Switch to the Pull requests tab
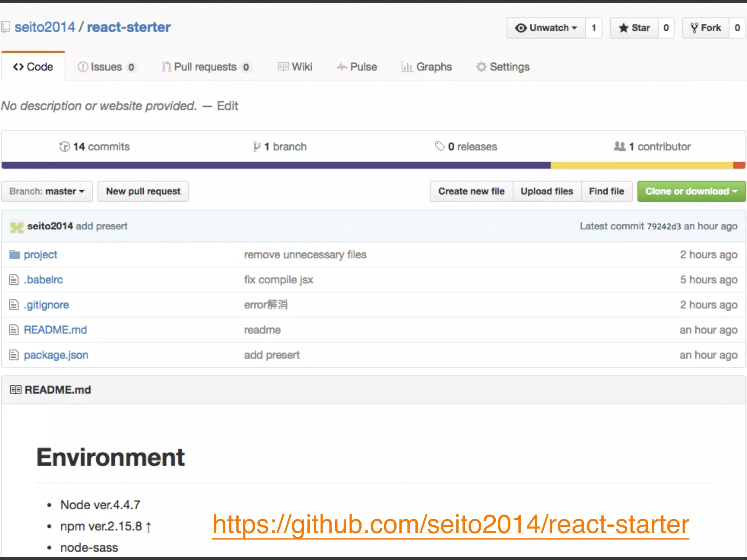Image resolution: width=747 pixels, height=560 pixels. (x=206, y=67)
